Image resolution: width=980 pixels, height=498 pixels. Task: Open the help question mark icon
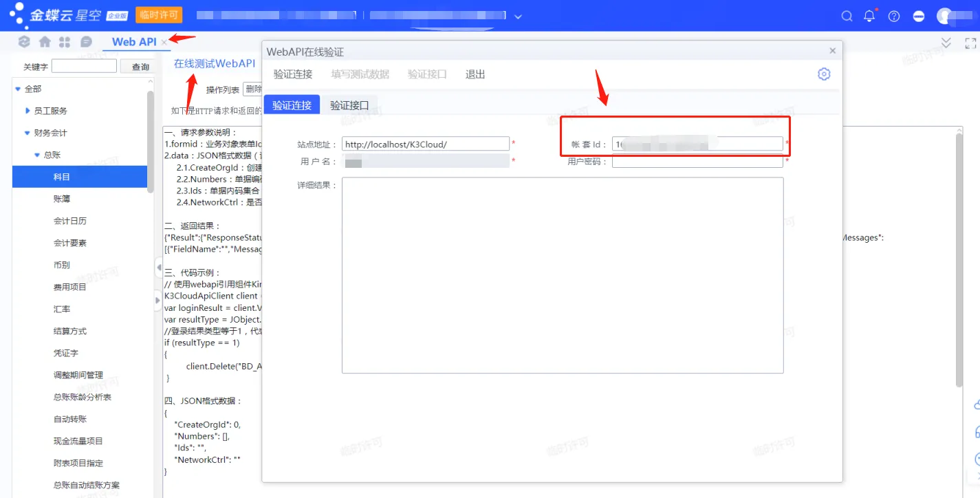click(x=894, y=16)
